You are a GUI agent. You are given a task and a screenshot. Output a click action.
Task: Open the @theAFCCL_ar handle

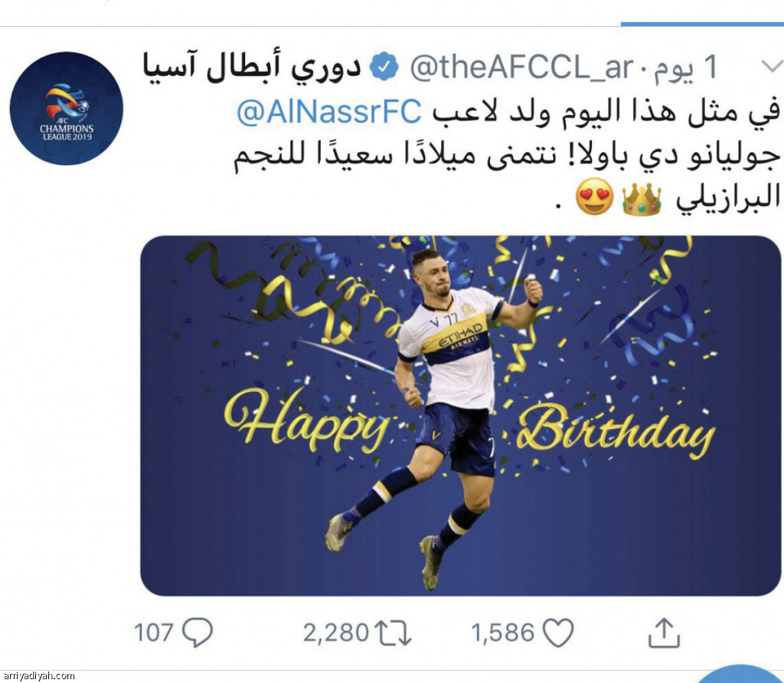521,67
